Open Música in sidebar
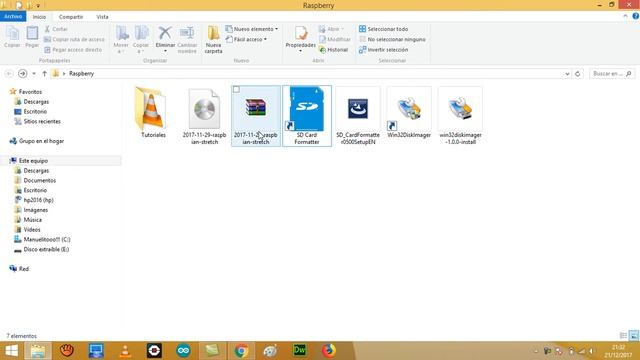This screenshot has width=640, height=360. click(32, 220)
